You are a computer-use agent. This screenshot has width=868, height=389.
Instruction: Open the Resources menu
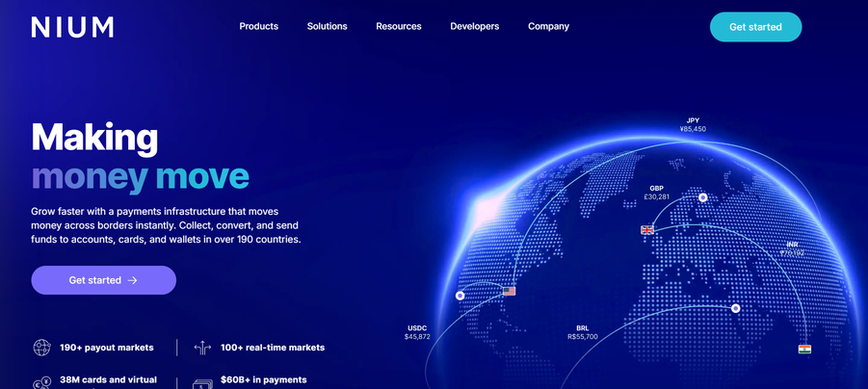[x=399, y=27]
